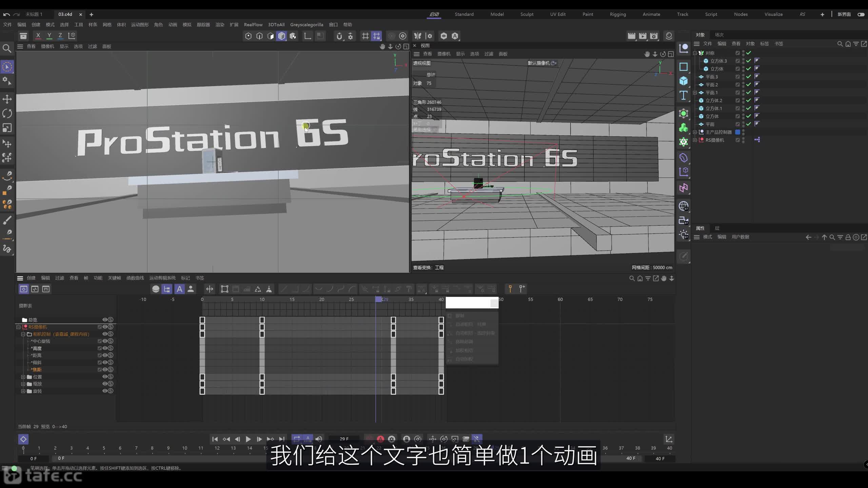
Task: Toggle green checkmark of 平面.3 object
Action: point(749,77)
